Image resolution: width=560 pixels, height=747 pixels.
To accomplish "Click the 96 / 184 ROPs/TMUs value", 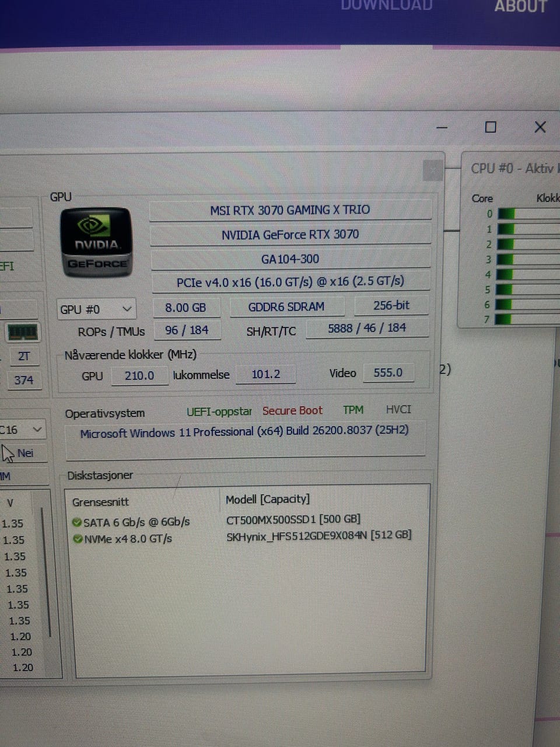I will [187, 330].
